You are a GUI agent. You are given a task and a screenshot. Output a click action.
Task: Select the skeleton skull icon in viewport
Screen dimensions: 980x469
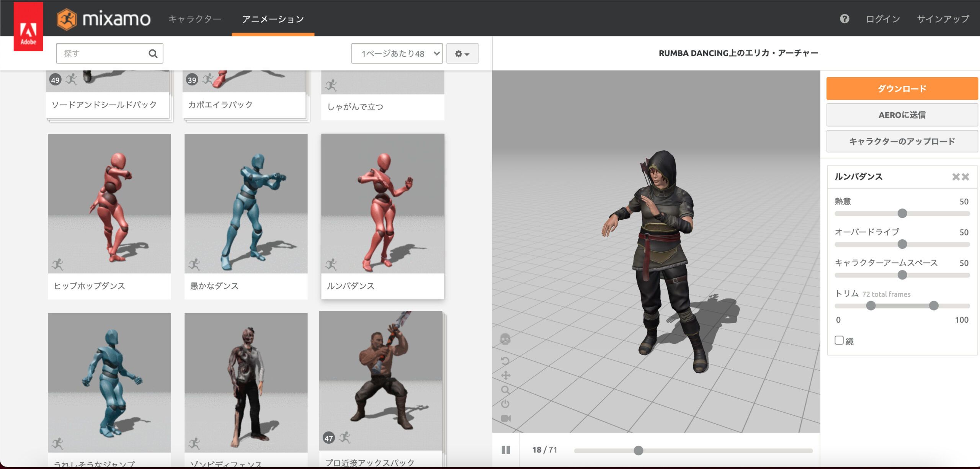(505, 339)
